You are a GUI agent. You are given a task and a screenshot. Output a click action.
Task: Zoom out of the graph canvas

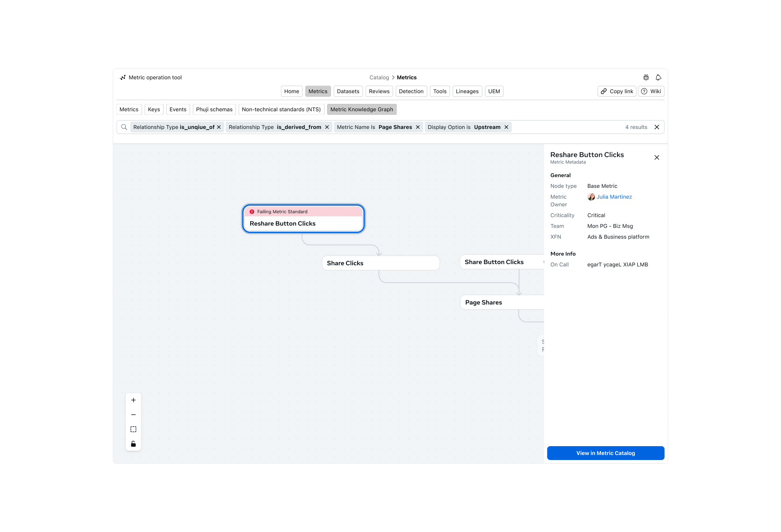pos(133,415)
